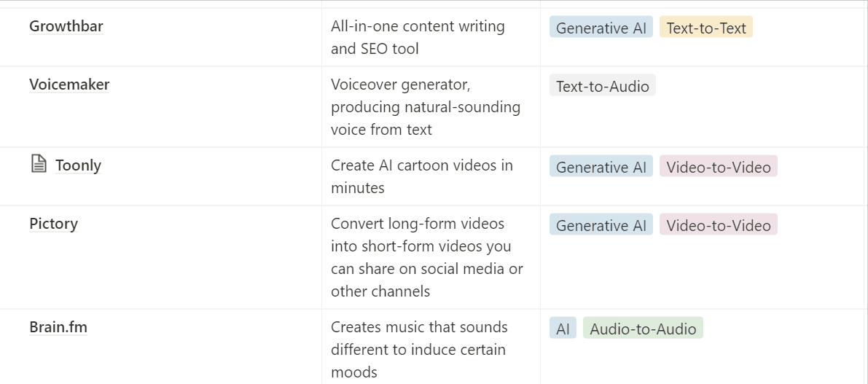Select Toonly's Generative AI tag
The height and width of the screenshot is (384, 868).
click(601, 166)
